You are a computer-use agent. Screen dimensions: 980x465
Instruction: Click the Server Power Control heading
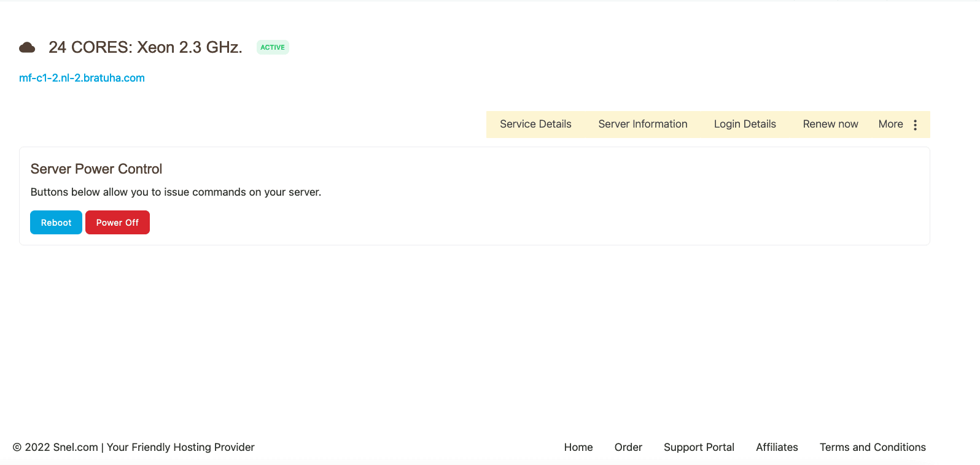pyautogui.click(x=96, y=169)
